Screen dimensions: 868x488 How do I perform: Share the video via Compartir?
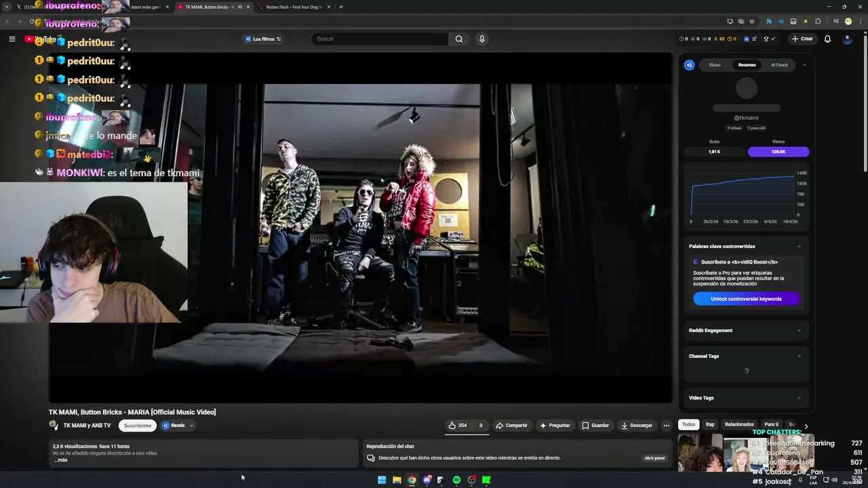(511, 426)
